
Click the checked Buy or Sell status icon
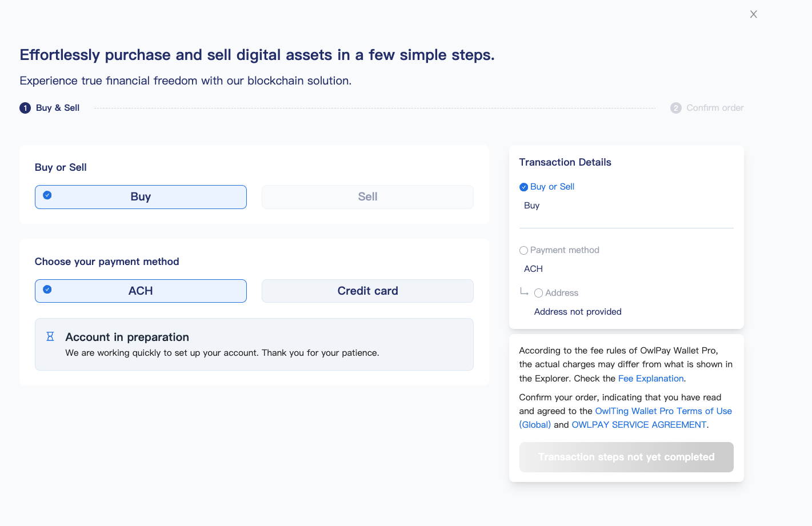click(523, 187)
